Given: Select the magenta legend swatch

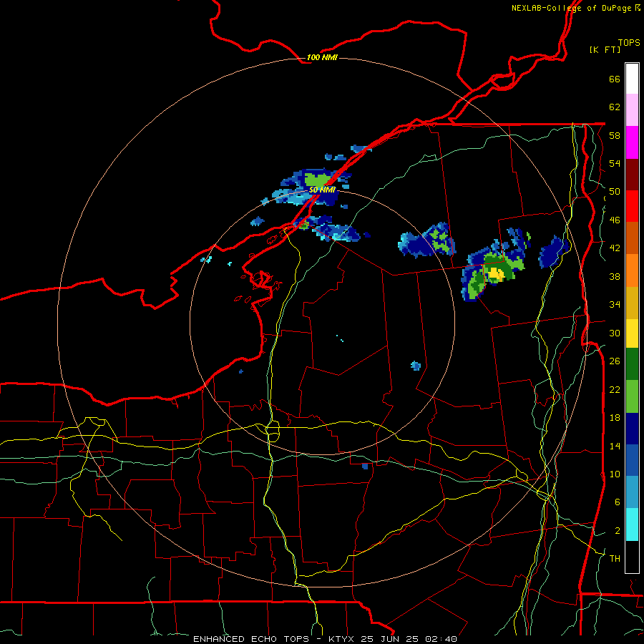Looking at the screenshot, I should click(632, 142).
